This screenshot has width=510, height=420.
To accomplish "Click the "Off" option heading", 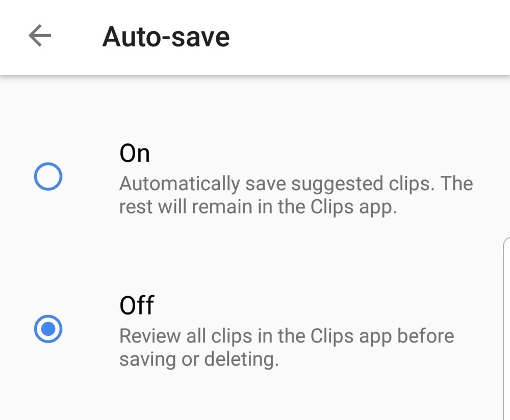I will point(137,305).
